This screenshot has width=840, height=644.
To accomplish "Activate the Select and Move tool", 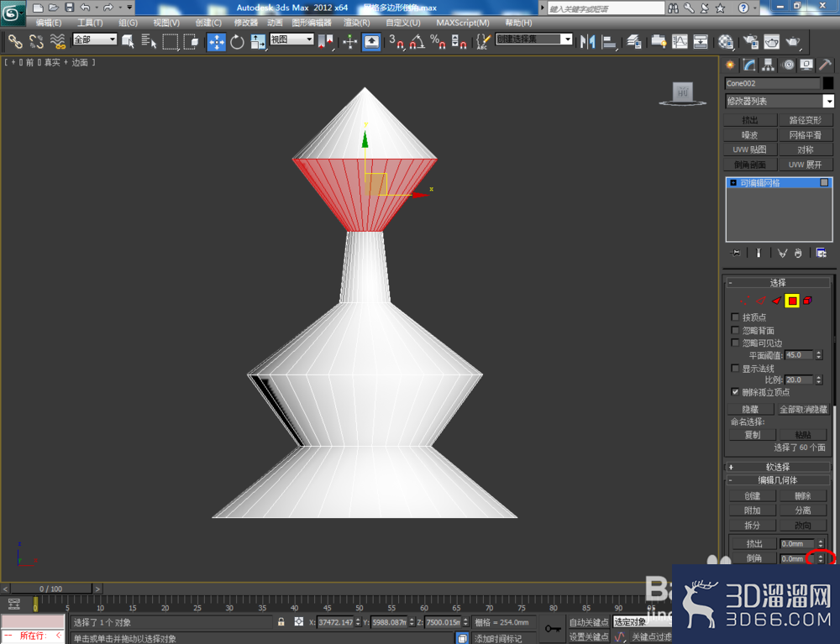I will [x=217, y=42].
